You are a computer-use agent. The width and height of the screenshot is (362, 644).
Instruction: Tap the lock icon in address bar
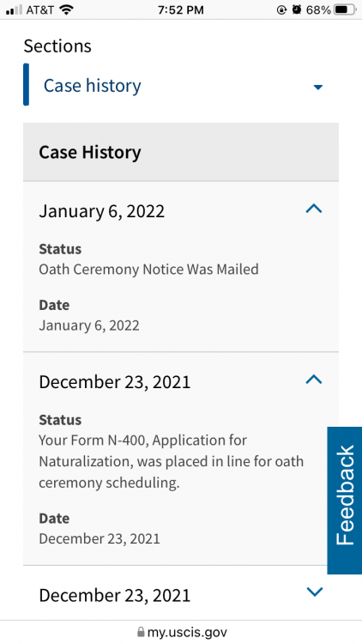141,632
